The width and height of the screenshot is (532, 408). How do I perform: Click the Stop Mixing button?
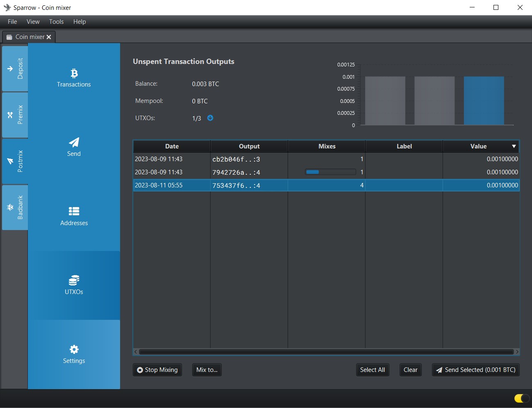[x=157, y=370]
